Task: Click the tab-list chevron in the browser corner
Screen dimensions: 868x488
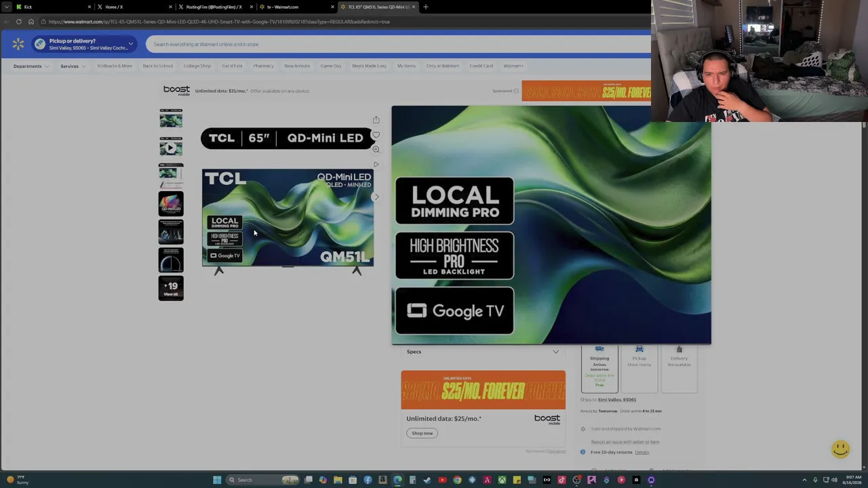Action: (x=7, y=7)
